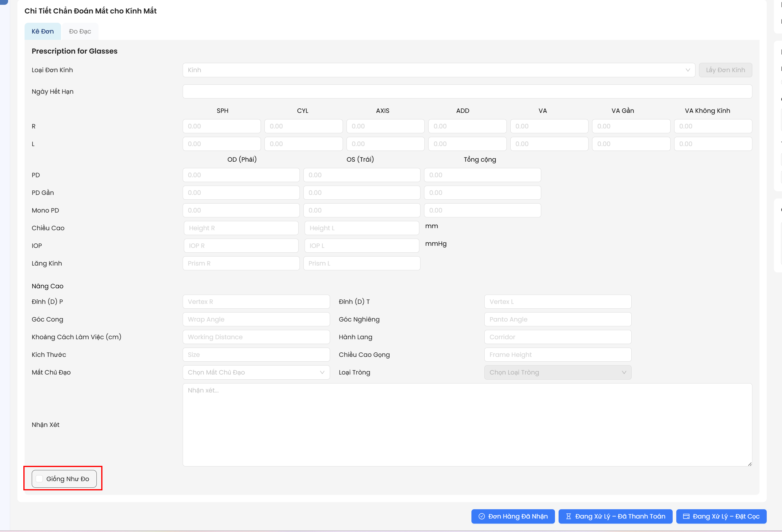Click the ADD field for row L
The height and width of the screenshot is (532, 782).
[468, 144]
